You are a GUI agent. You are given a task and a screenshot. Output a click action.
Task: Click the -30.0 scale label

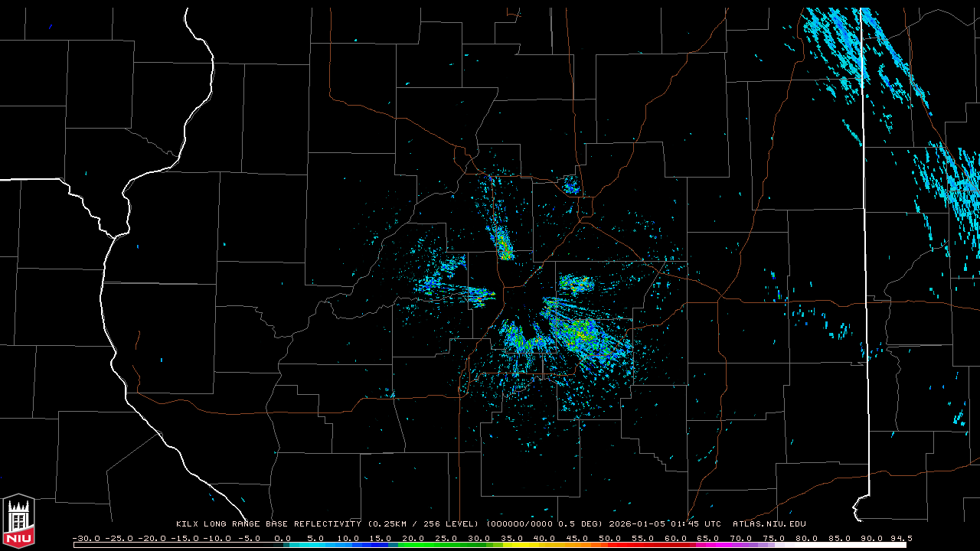pos(85,538)
